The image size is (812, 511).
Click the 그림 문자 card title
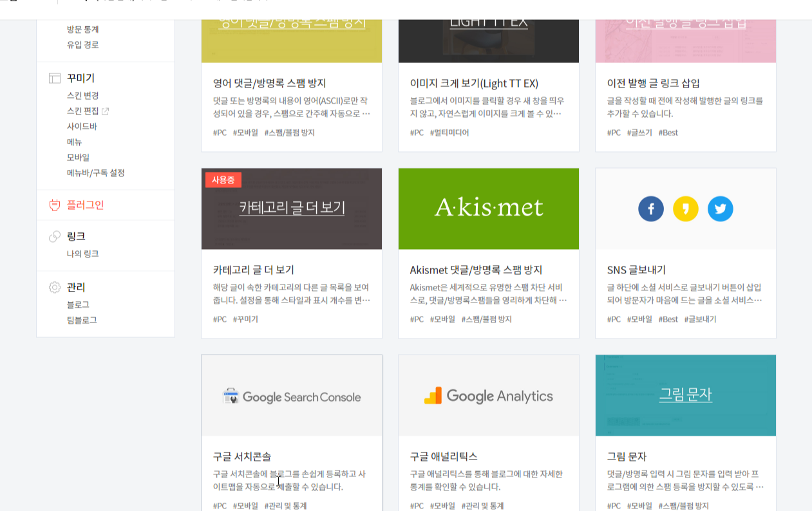tap(627, 457)
